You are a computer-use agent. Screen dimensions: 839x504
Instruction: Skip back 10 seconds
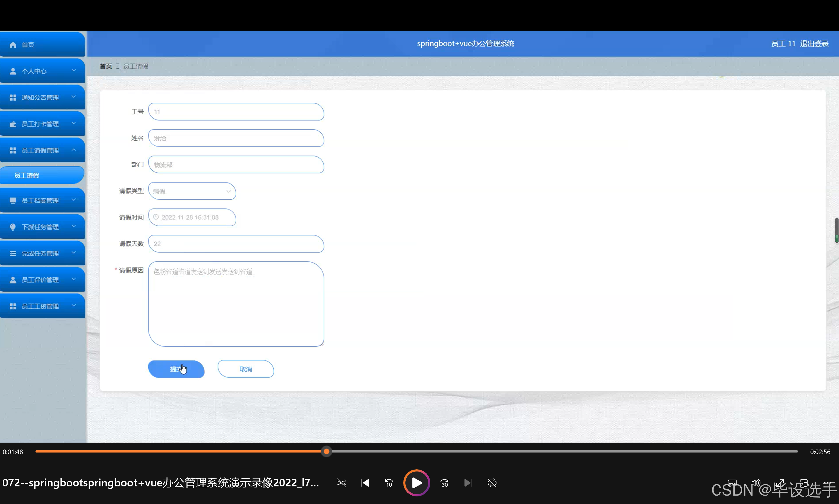click(x=389, y=483)
